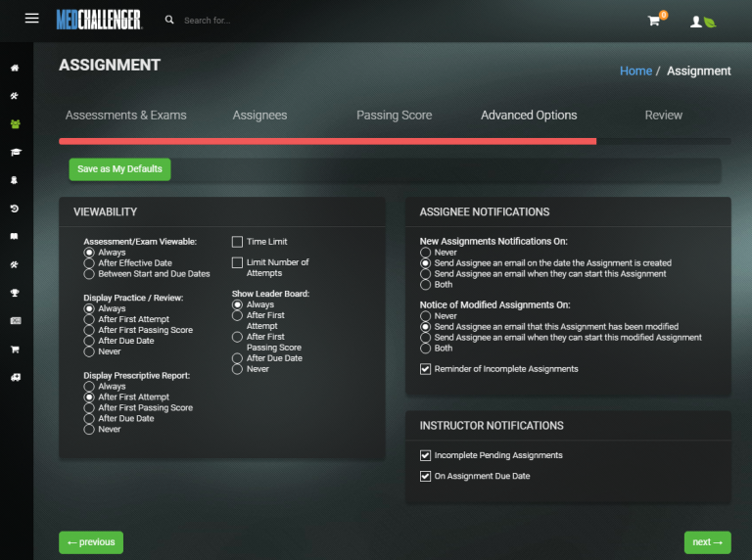
Task: Click Save as My Defaults button
Action: pyautogui.click(x=119, y=169)
